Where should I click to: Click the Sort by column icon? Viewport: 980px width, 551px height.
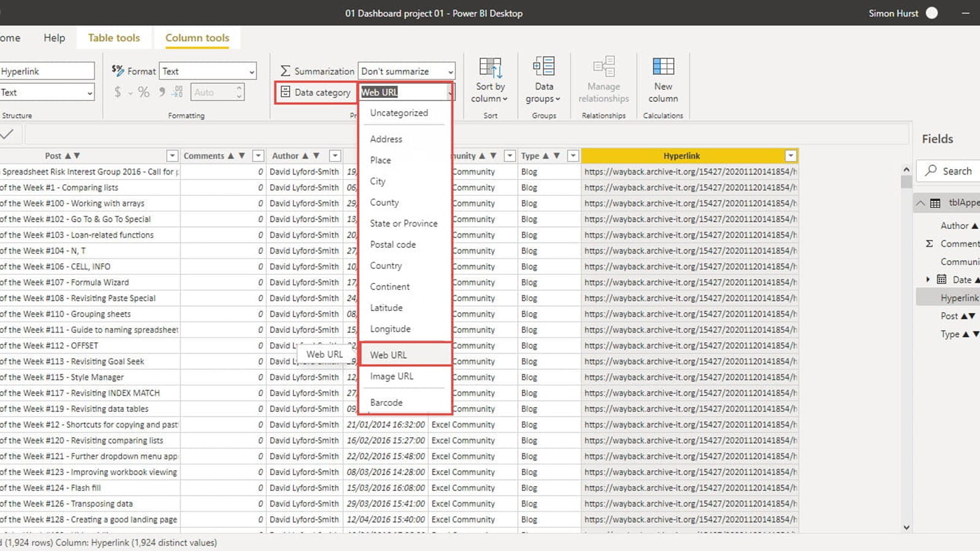point(490,67)
